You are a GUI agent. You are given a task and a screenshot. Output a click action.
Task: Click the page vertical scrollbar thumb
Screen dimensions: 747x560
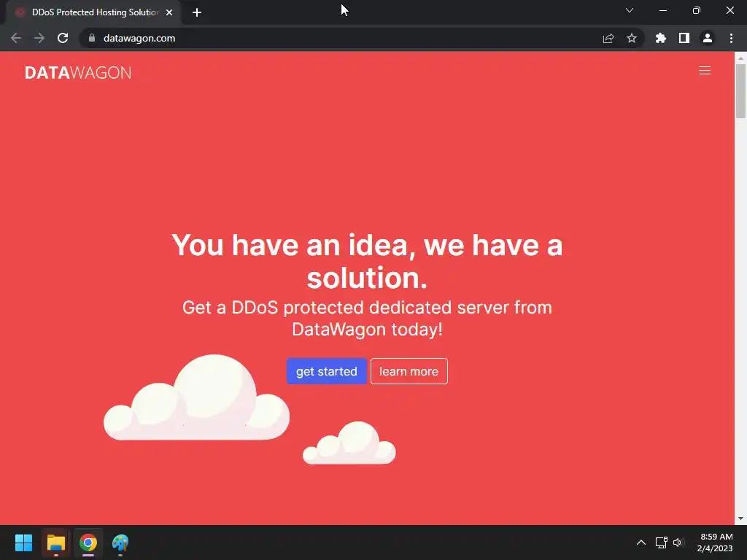click(x=740, y=90)
